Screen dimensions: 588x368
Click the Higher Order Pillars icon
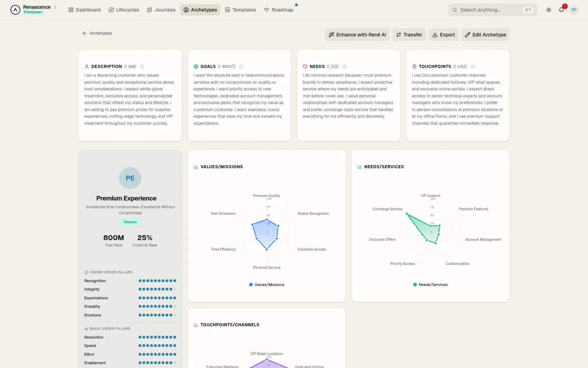coord(86,273)
